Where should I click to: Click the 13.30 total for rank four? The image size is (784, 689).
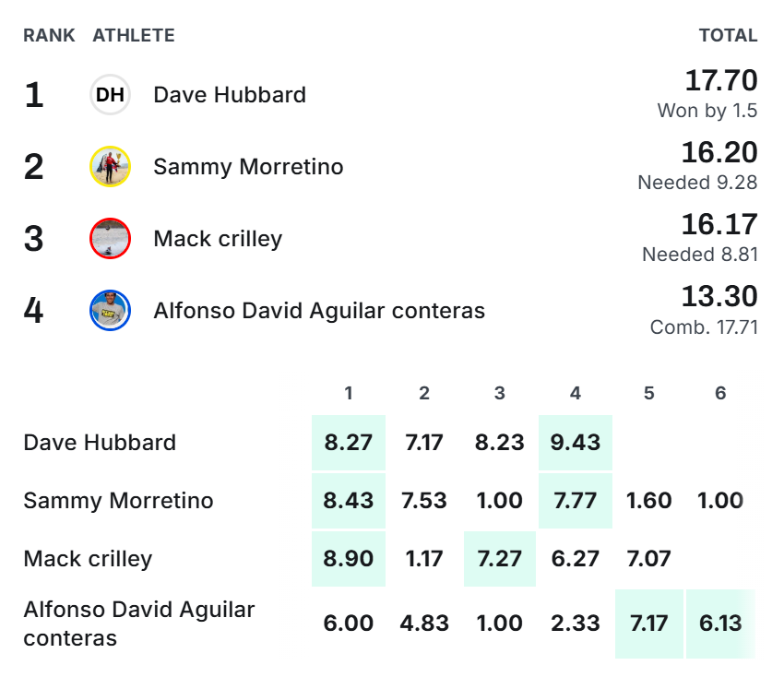click(719, 296)
